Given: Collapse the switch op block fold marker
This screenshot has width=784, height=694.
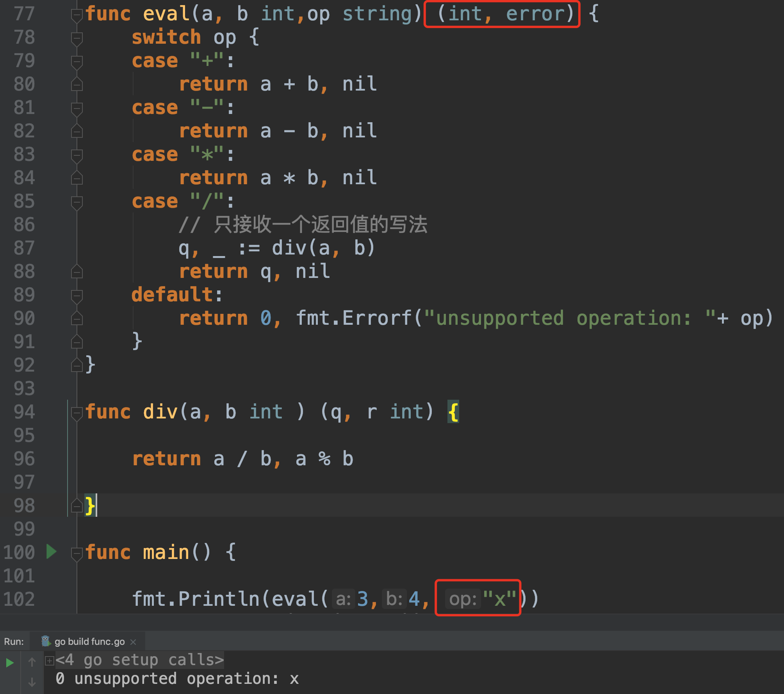Looking at the screenshot, I should (x=77, y=38).
